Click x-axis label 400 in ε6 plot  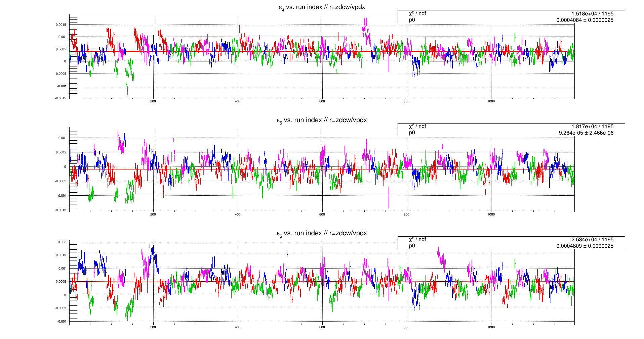pos(238,327)
